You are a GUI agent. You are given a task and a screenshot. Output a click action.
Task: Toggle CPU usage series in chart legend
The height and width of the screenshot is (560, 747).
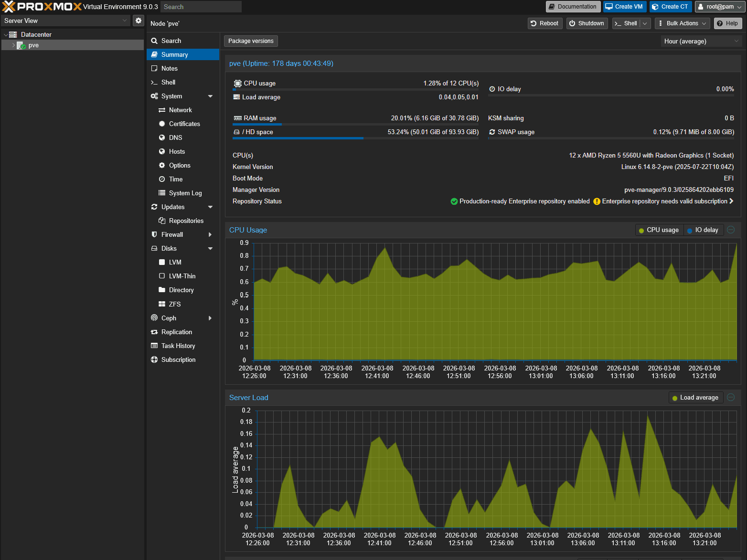click(x=659, y=230)
